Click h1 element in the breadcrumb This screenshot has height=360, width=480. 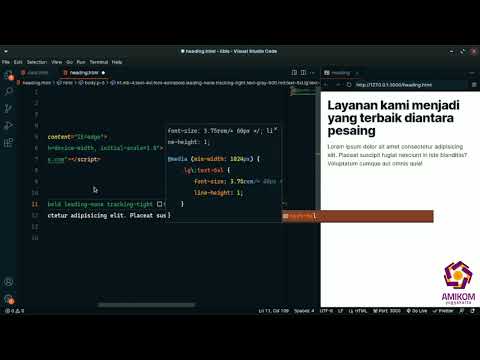click(x=215, y=83)
